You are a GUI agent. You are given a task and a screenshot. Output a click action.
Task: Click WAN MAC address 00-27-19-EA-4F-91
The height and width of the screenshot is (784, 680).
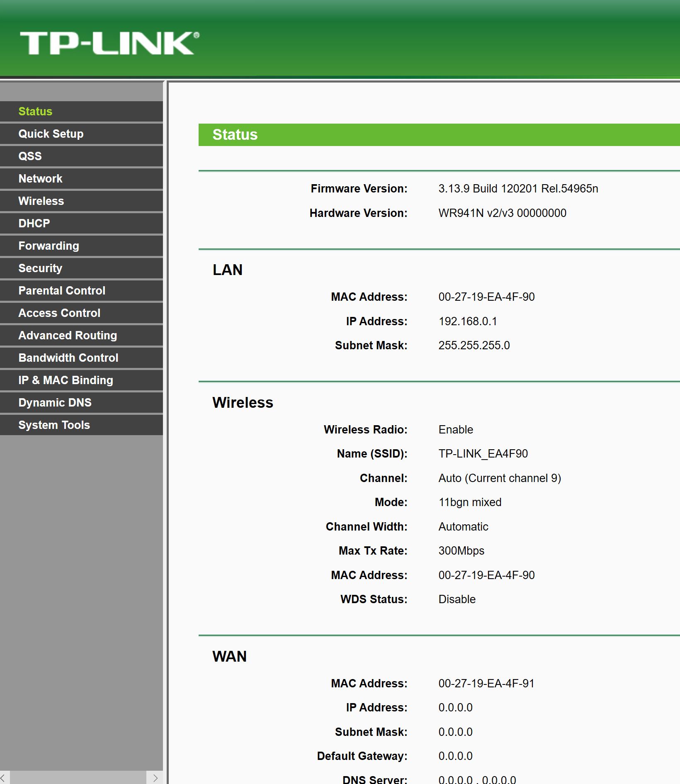pyautogui.click(x=487, y=684)
